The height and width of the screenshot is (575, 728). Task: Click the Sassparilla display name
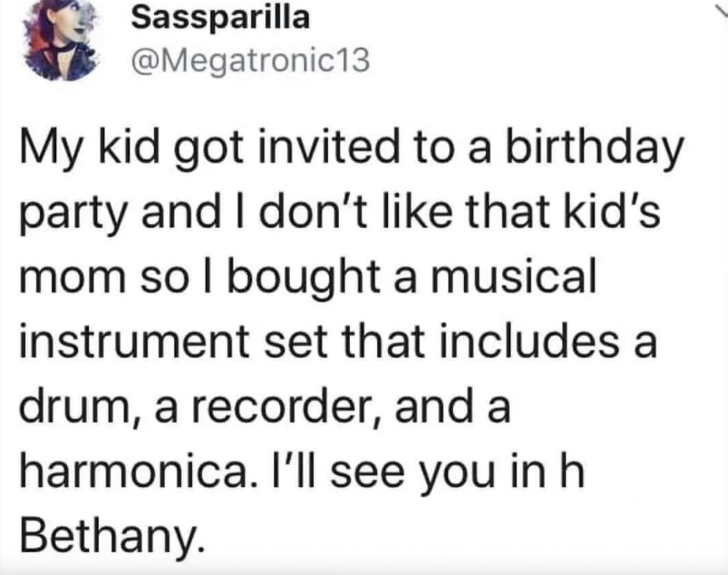pos(221,18)
